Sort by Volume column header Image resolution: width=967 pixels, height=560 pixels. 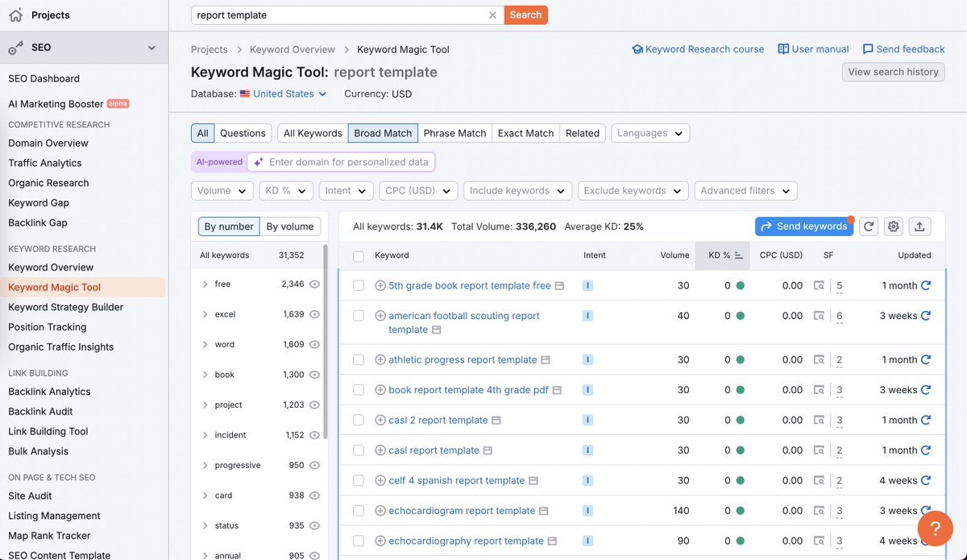674,255
